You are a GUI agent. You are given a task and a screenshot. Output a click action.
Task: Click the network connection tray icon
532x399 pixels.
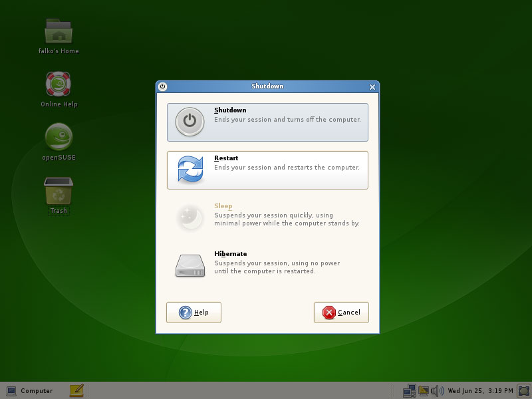[x=410, y=391]
